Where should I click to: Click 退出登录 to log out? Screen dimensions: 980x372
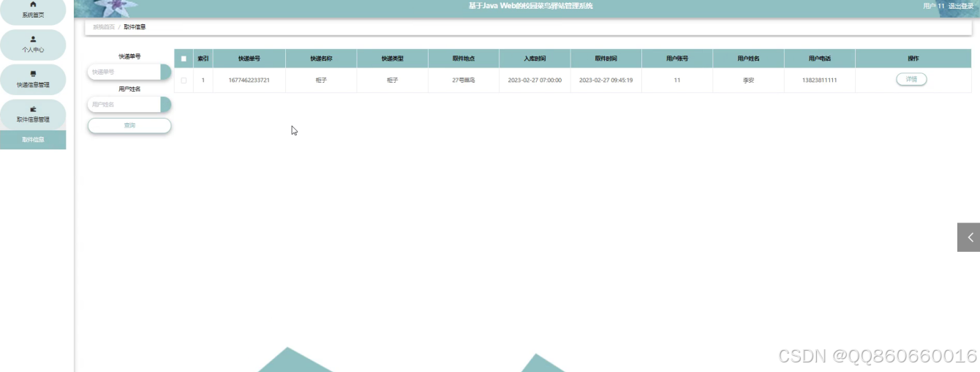pyautogui.click(x=961, y=6)
